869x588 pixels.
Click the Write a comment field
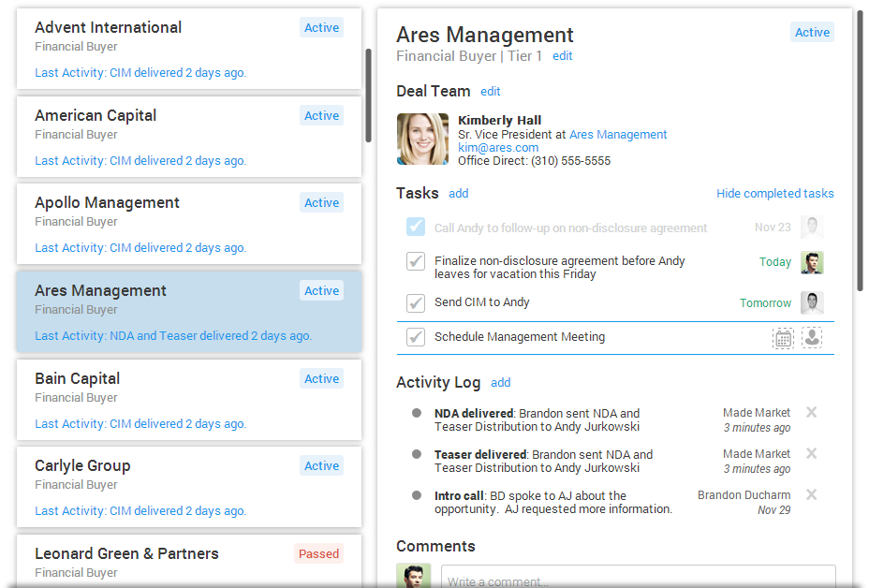click(638, 579)
